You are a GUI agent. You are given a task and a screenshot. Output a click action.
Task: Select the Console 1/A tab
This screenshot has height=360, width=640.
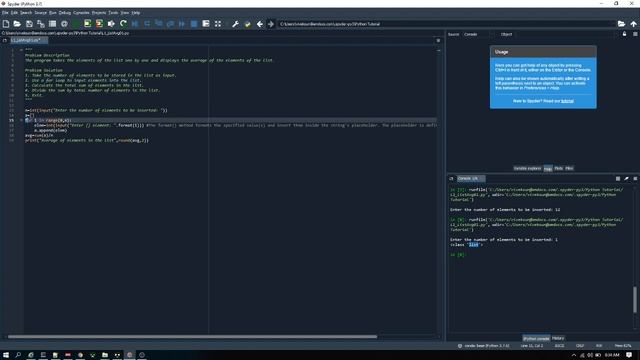coord(470,178)
